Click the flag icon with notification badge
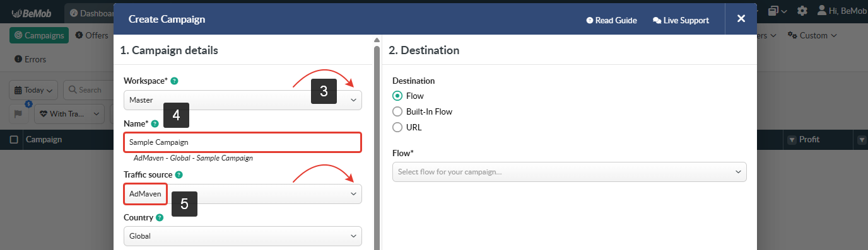 click(18, 113)
